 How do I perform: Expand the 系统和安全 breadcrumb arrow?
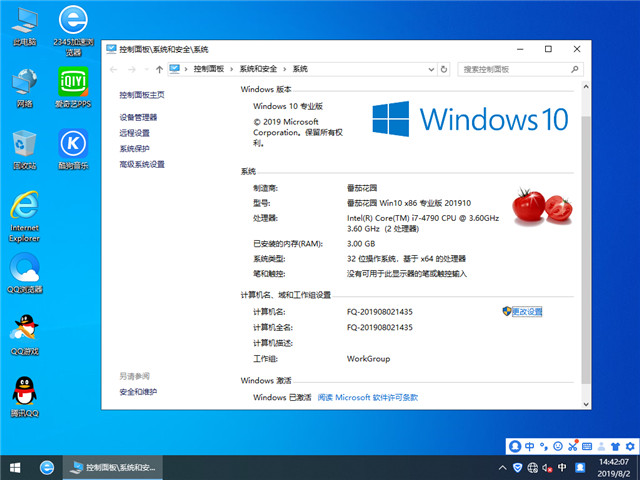tap(287, 69)
